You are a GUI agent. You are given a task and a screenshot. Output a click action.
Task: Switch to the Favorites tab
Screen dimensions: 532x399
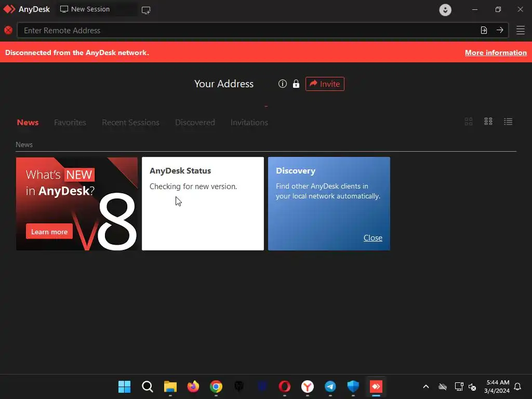(x=70, y=123)
